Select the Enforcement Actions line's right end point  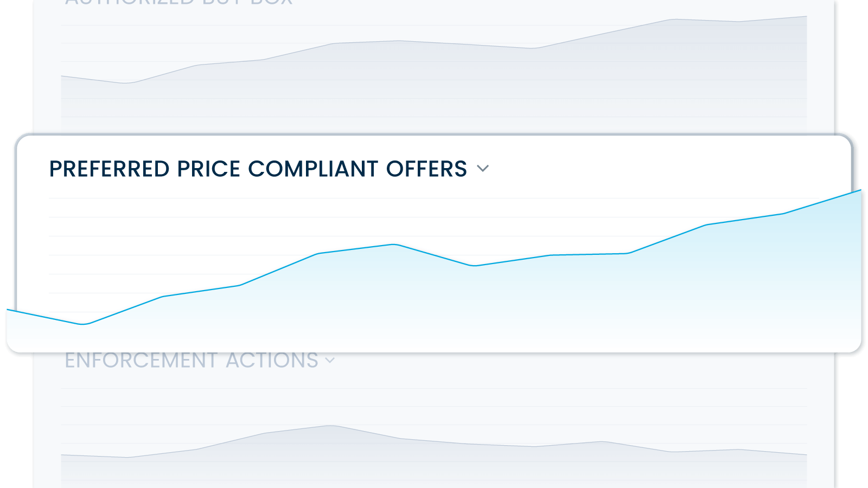tap(806, 454)
